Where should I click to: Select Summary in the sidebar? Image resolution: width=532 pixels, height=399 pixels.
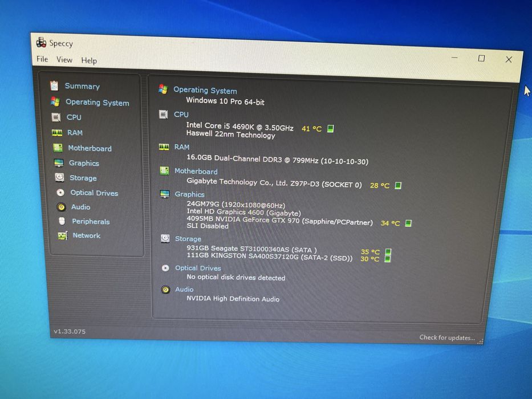[82, 86]
